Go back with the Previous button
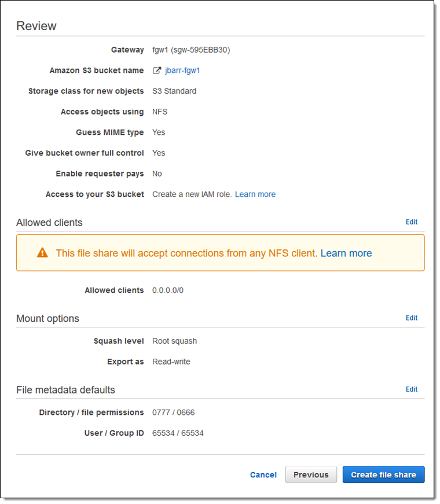440x504 pixels. tap(311, 475)
